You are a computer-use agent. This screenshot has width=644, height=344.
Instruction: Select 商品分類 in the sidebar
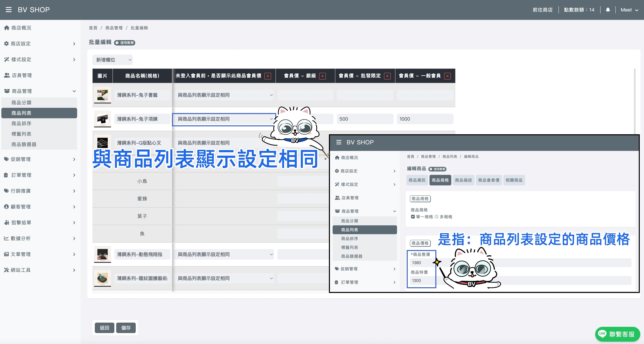click(39, 102)
